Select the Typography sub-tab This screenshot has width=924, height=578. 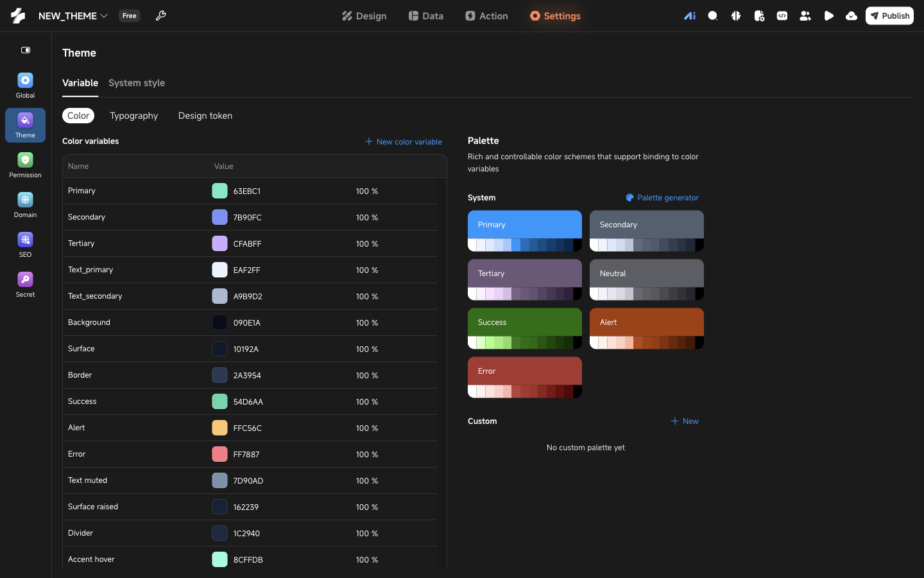[x=133, y=116]
